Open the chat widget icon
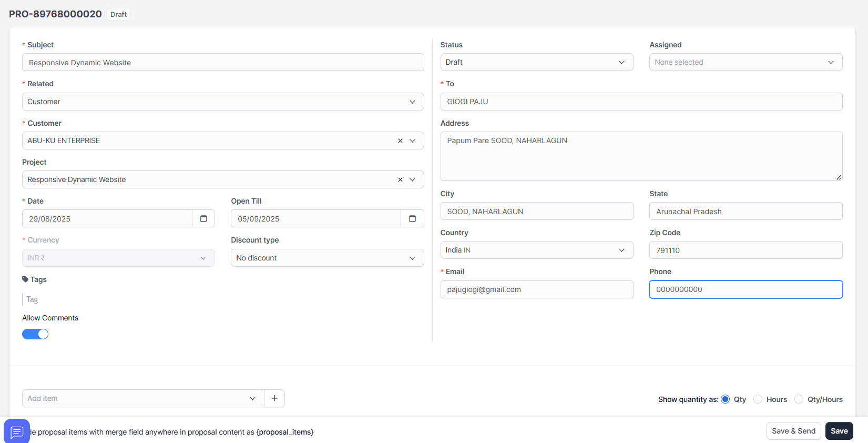The height and width of the screenshot is (443, 868). (x=17, y=431)
